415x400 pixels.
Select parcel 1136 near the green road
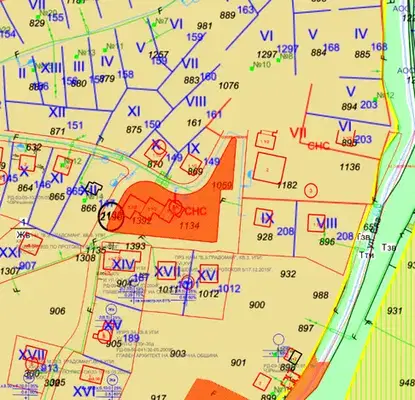click(350, 167)
